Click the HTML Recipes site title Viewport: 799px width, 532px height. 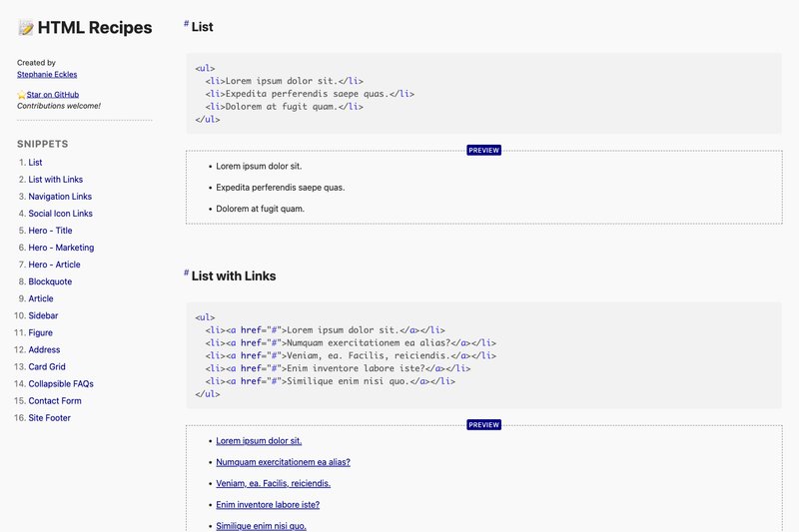(x=95, y=28)
